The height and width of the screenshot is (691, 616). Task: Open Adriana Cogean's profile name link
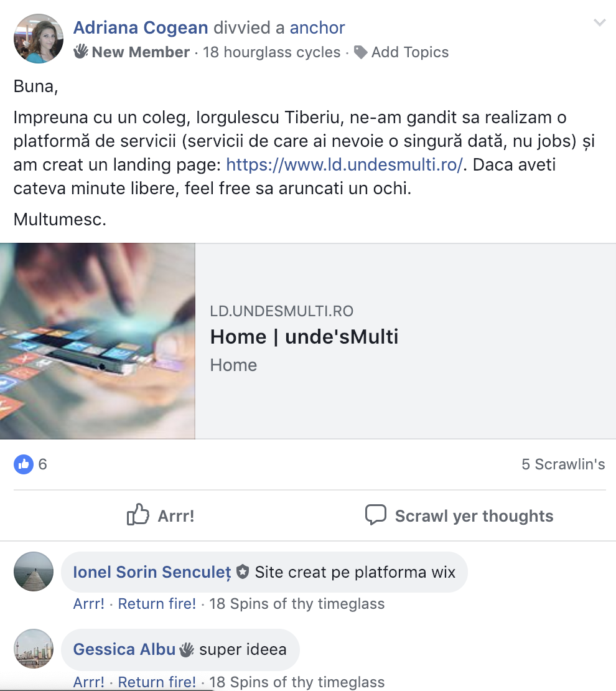coord(141,27)
